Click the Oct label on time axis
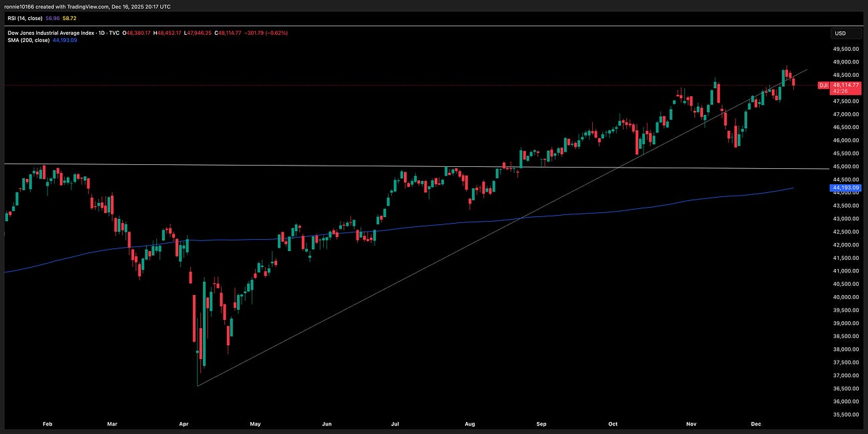The height and width of the screenshot is (434, 868). pyautogui.click(x=613, y=423)
